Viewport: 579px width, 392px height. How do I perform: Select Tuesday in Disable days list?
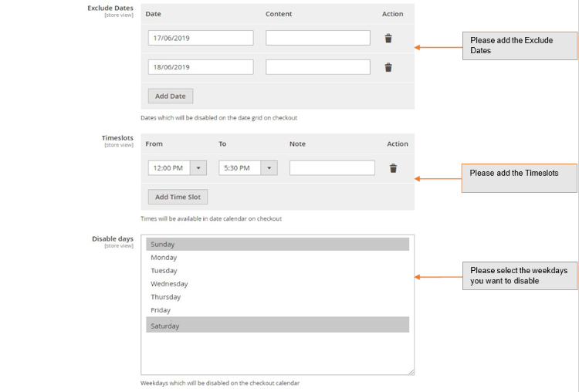(277, 271)
